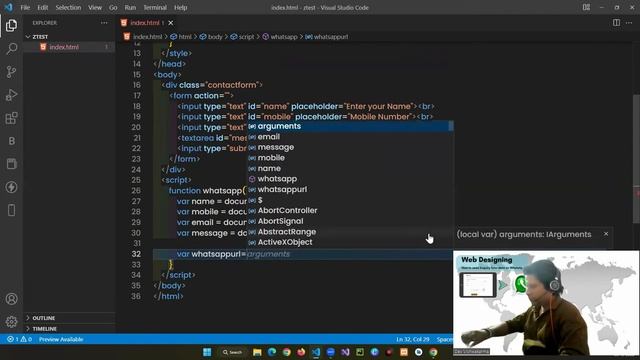This screenshot has width=640, height=360.
Task: Open editor More Actions ellipsis
Action: pyautogui.click(x=629, y=23)
